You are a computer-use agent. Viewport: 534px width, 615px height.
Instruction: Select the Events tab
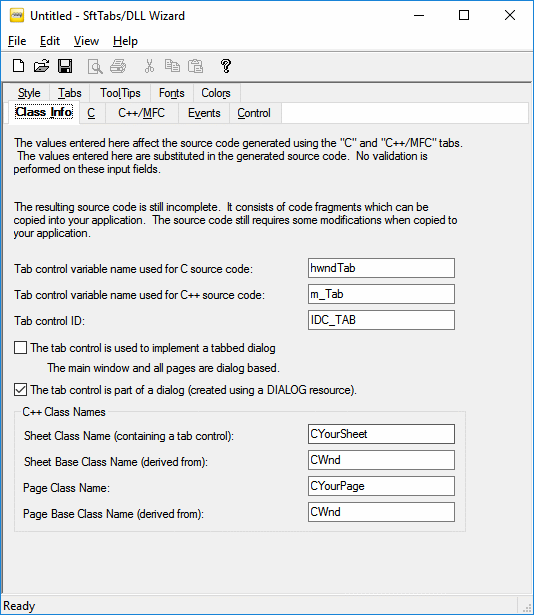pyautogui.click(x=204, y=113)
